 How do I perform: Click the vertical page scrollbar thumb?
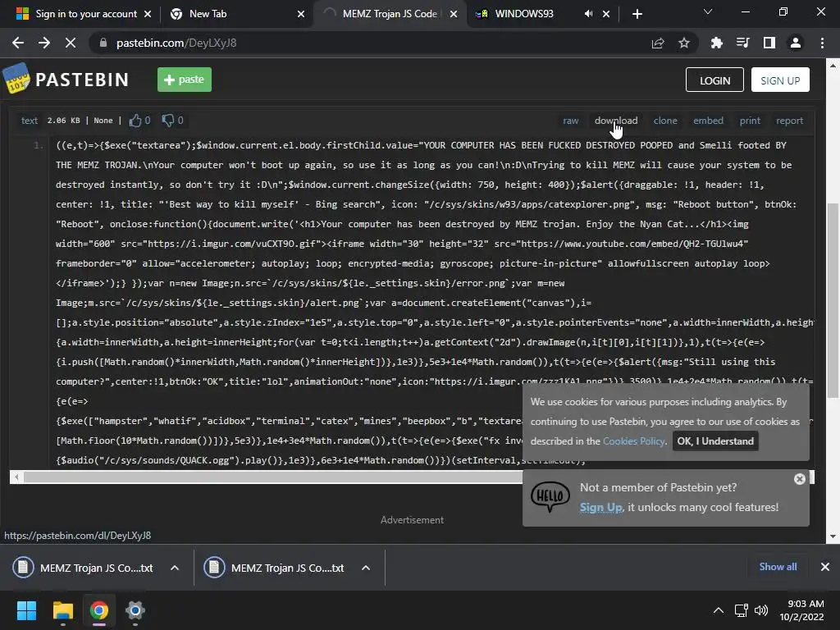833,300
